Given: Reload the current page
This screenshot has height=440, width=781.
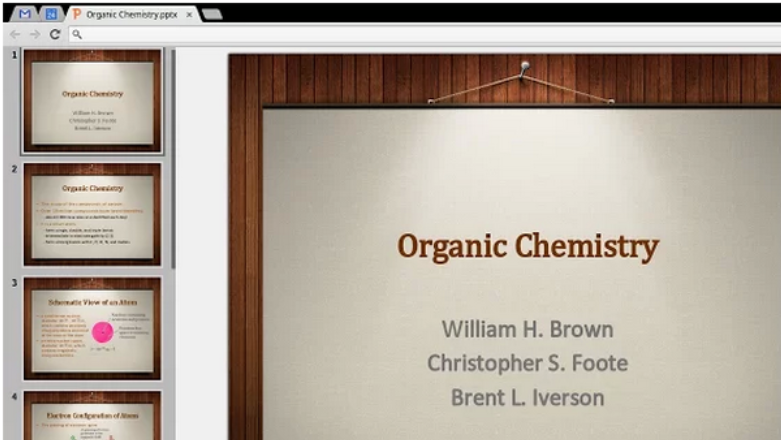Looking at the screenshot, I should [x=55, y=34].
